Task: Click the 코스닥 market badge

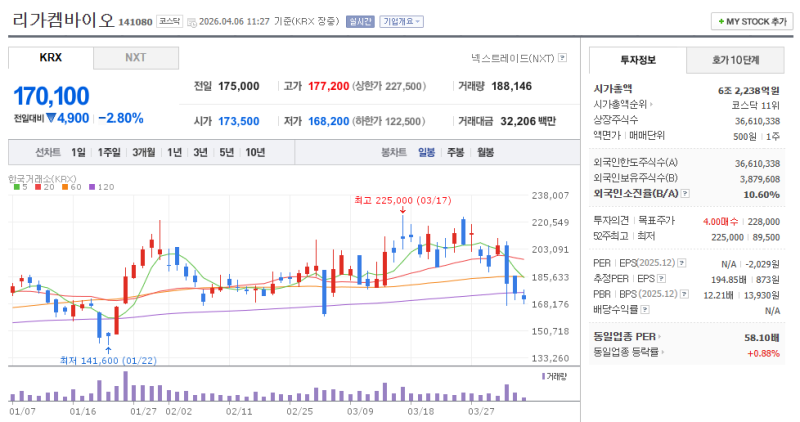Action: (x=169, y=21)
